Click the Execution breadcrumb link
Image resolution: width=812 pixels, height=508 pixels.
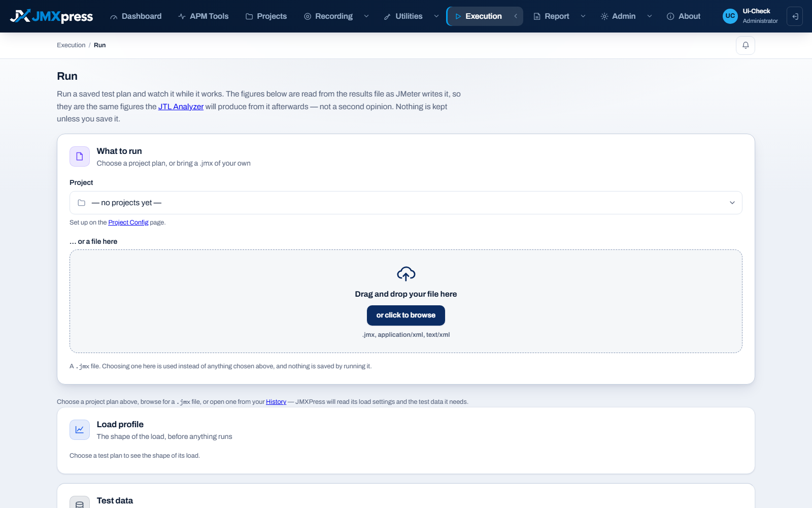pos(71,45)
